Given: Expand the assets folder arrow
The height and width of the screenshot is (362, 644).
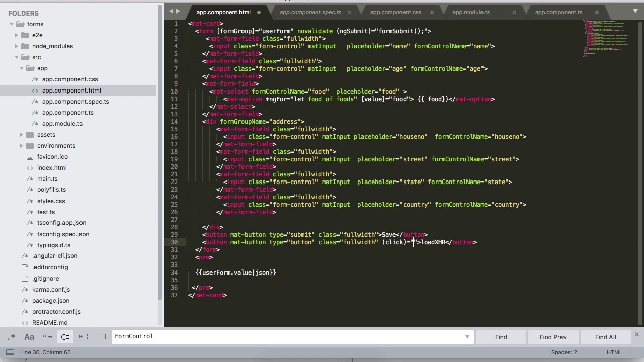Looking at the screenshot, I should [22, 135].
